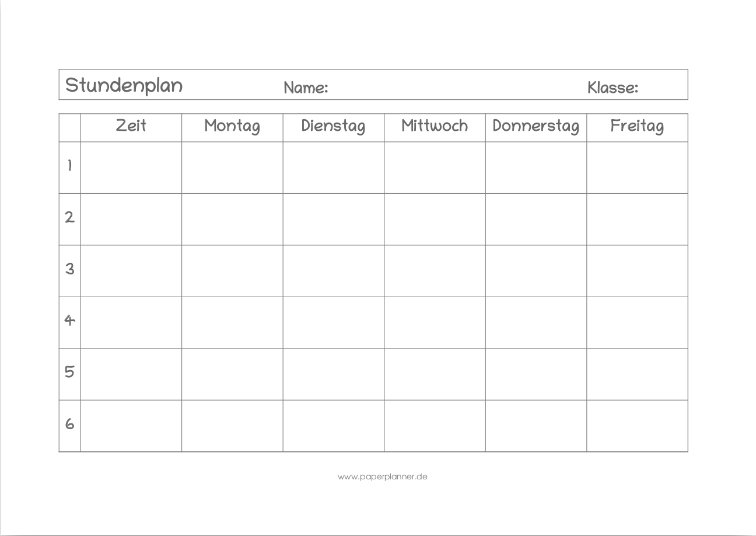Click row number 2 label
Viewport: 756px width, 536px height.
[x=70, y=217]
